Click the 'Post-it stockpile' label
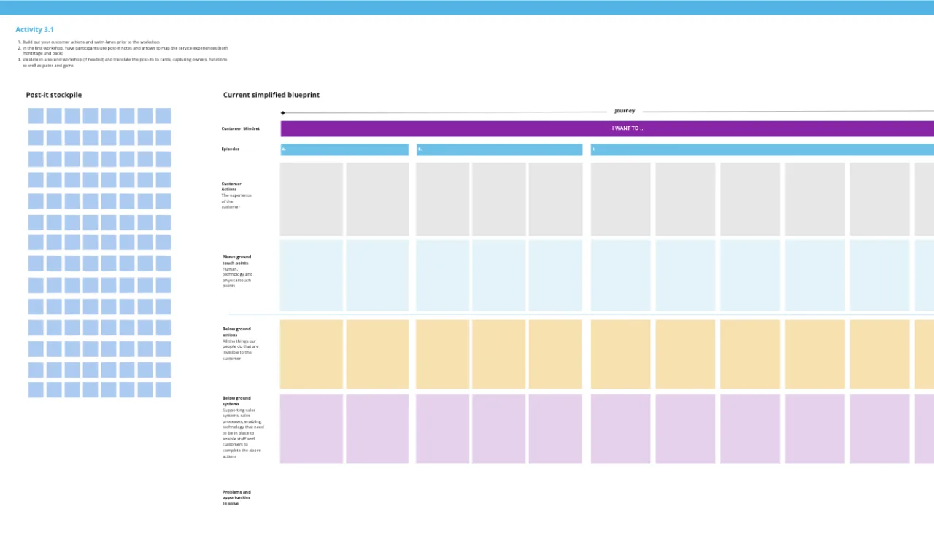Screen dimensions: 934x560 coord(54,95)
